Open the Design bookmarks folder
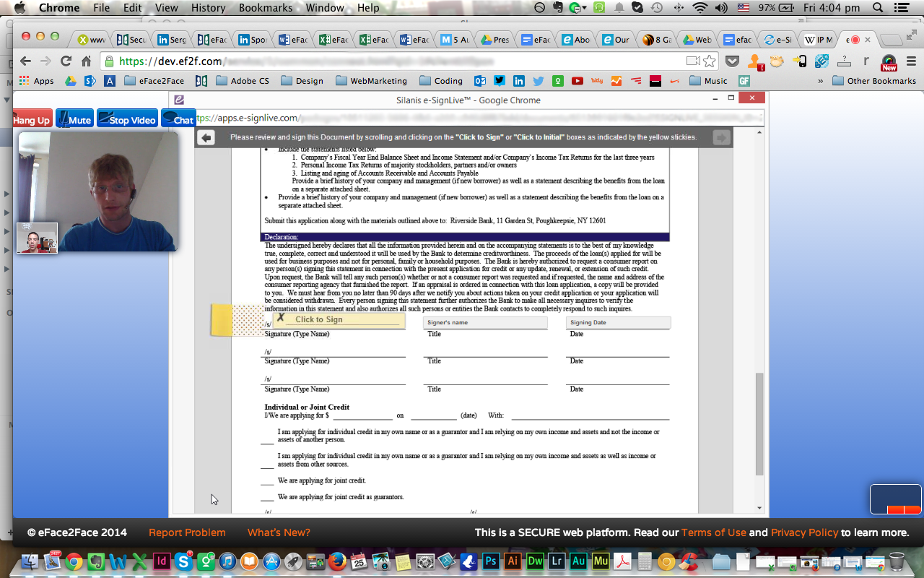The image size is (924, 578). pyautogui.click(x=302, y=81)
